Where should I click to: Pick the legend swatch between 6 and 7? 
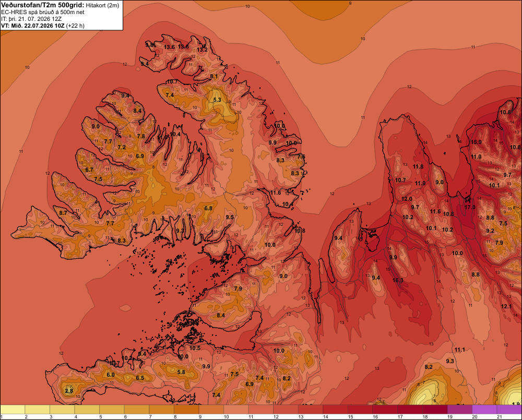[137, 410]
